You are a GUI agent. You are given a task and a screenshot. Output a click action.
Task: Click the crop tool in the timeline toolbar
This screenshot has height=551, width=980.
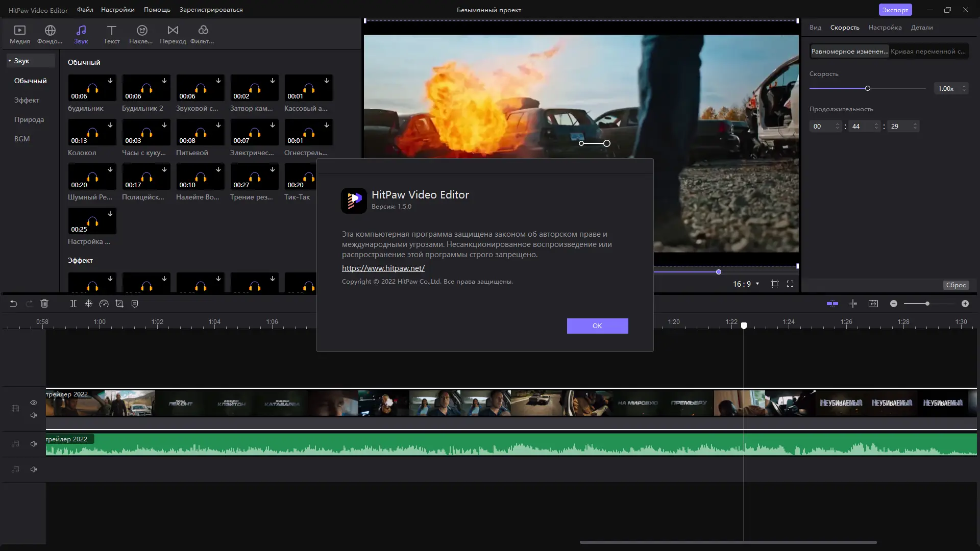pyautogui.click(x=119, y=304)
